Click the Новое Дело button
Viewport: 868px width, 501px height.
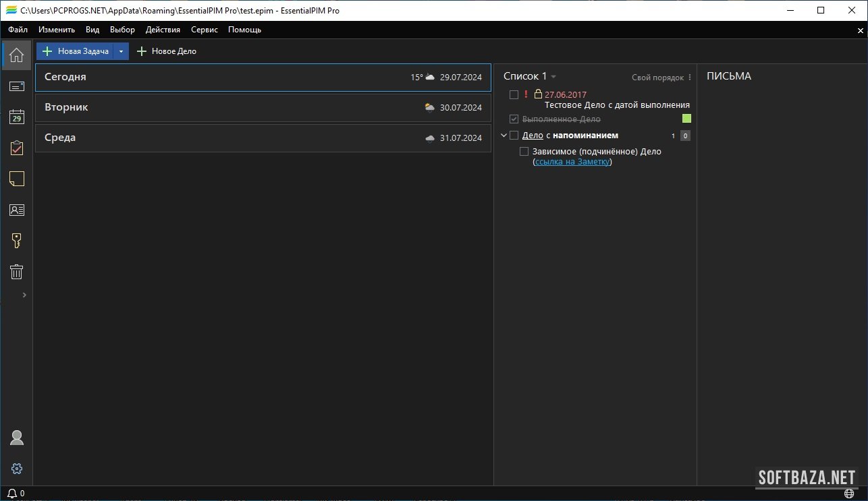click(x=167, y=51)
